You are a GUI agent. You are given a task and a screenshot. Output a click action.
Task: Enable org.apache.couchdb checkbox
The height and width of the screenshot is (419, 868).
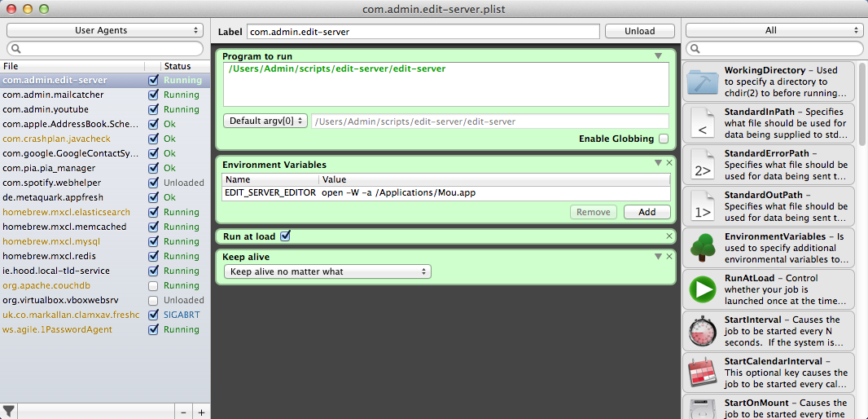pyautogui.click(x=153, y=286)
